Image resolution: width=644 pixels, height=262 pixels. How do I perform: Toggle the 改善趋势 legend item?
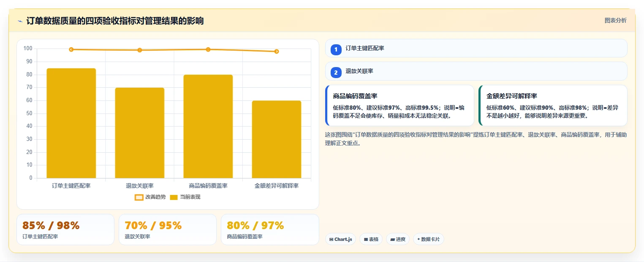150,197
